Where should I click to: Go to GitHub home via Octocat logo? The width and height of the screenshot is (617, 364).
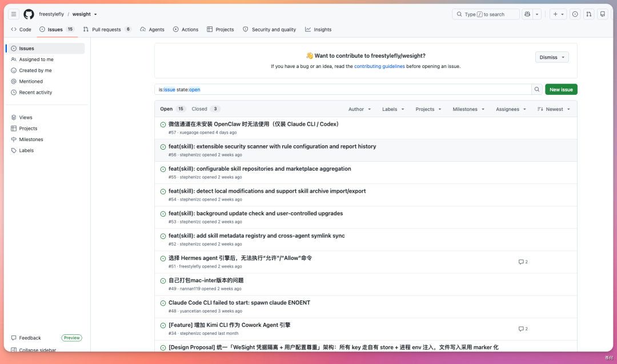pos(29,14)
